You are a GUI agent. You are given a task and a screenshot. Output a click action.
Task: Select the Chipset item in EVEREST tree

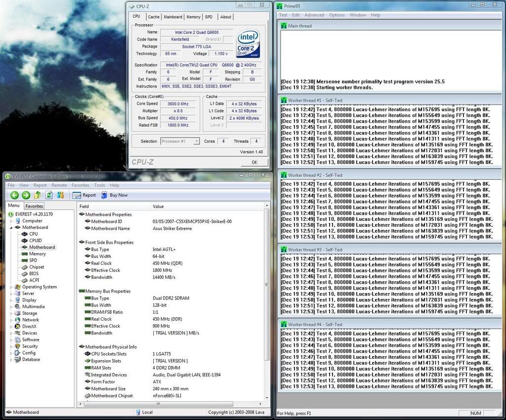[33, 267]
